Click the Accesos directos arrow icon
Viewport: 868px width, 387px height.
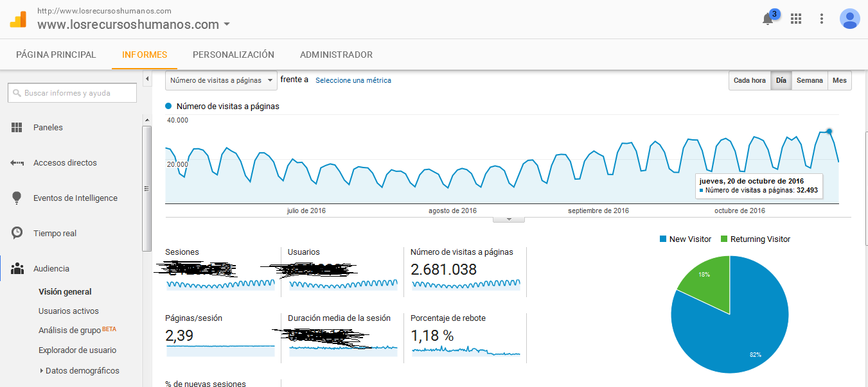click(x=17, y=163)
